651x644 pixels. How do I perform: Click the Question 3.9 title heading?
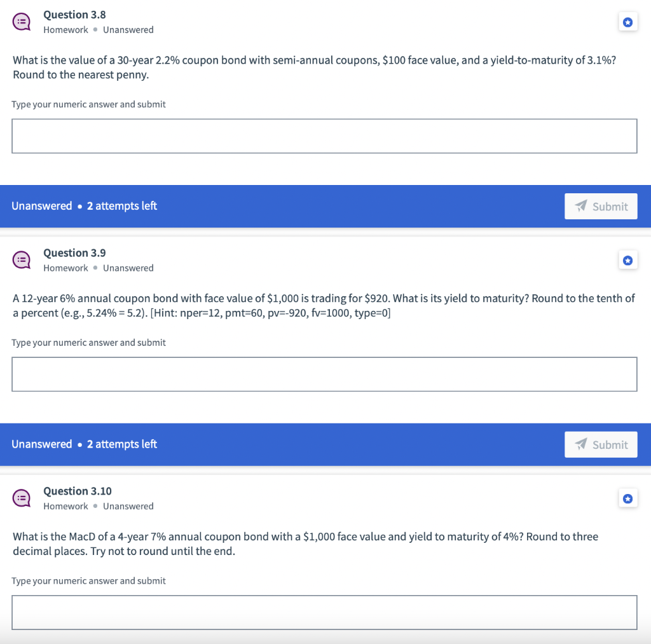point(74,252)
